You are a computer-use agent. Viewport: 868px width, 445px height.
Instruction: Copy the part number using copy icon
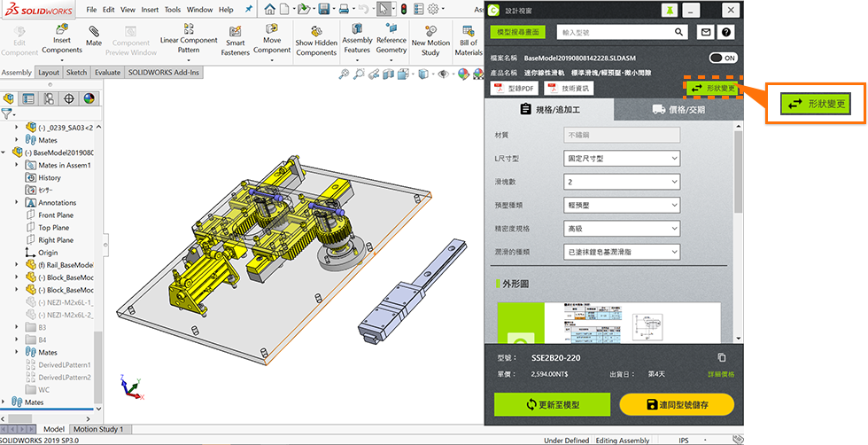(x=722, y=357)
